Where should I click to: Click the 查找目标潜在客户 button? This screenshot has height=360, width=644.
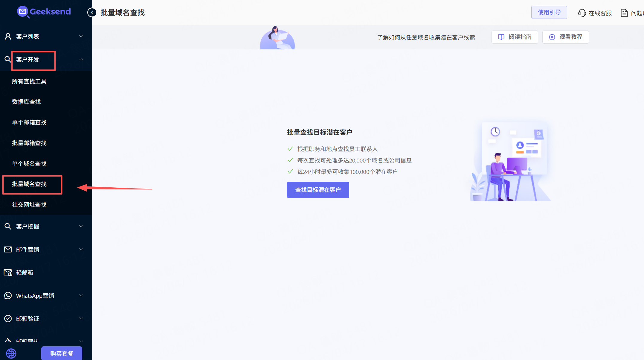[318, 190]
